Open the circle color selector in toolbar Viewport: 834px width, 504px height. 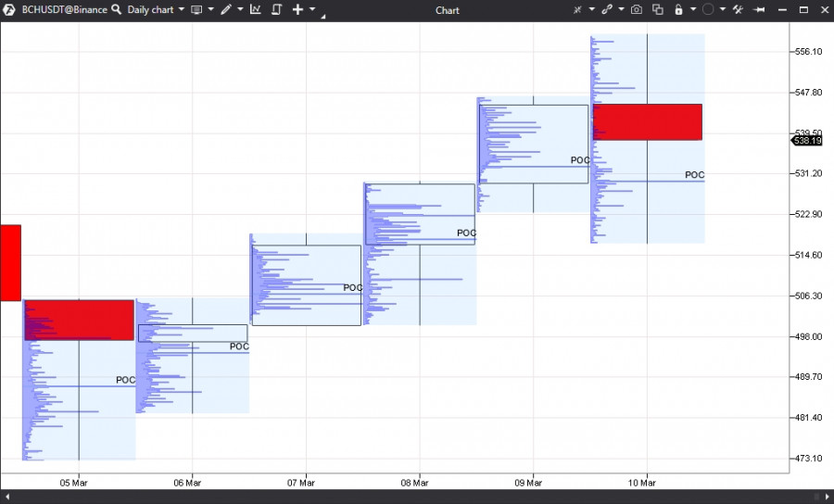tap(708, 9)
